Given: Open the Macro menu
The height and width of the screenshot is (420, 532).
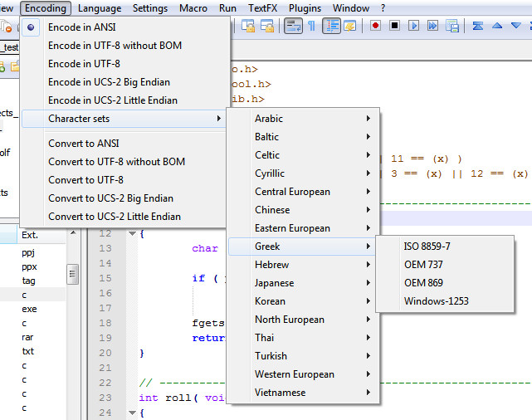Looking at the screenshot, I should click(193, 8).
